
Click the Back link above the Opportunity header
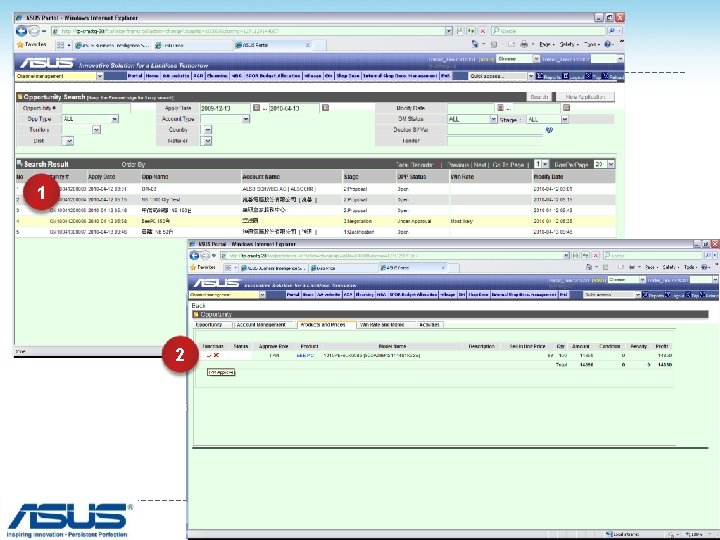click(198, 305)
